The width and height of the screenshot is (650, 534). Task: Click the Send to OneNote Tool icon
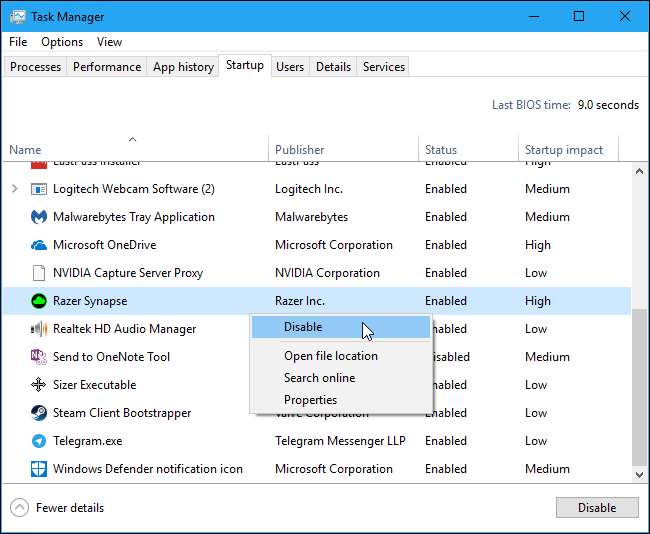pos(39,357)
